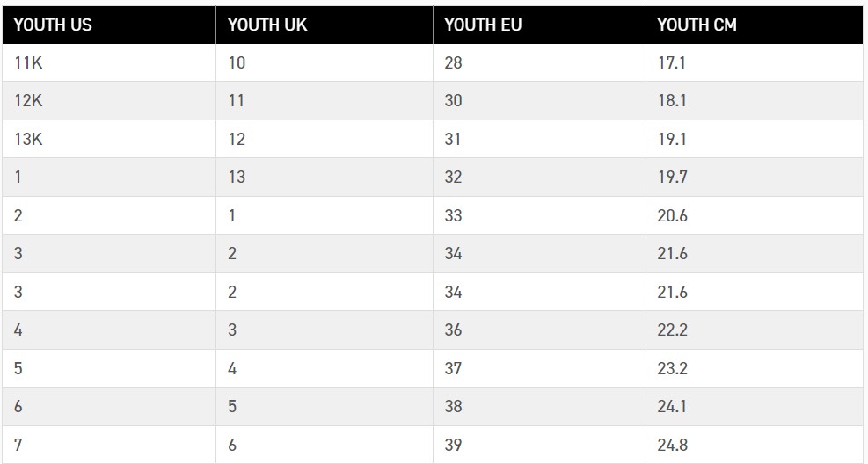
Task: Select the 12K US size cell
Action: click(x=109, y=101)
